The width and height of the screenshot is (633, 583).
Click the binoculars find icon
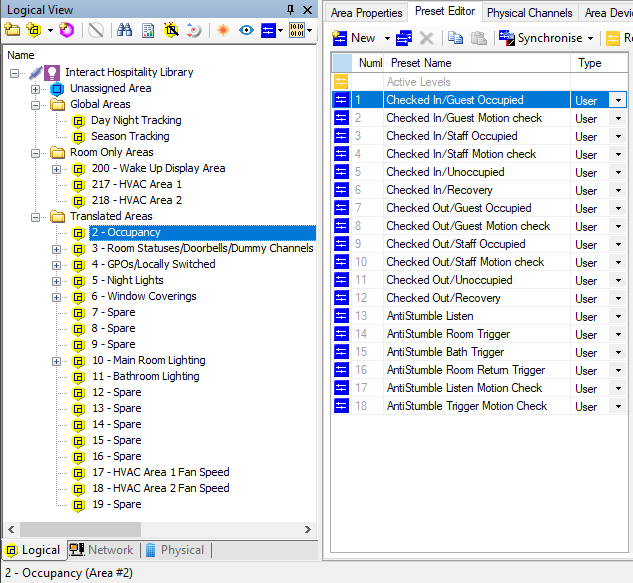(x=124, y=30)
